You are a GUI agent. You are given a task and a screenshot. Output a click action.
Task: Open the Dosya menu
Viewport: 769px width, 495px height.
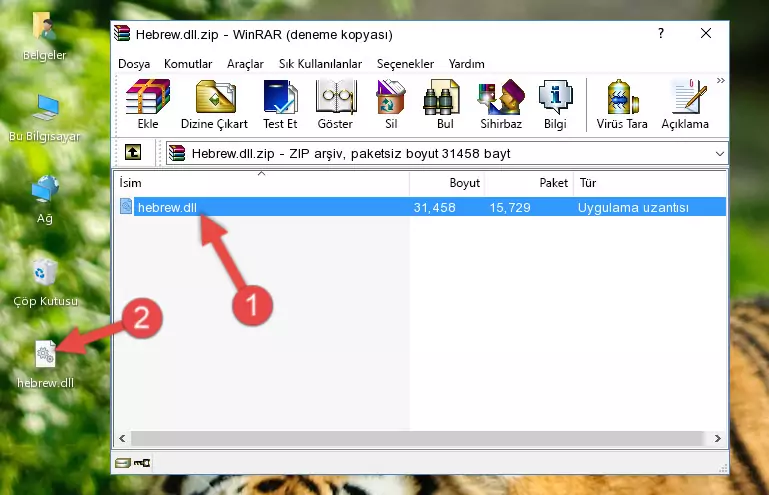pos(134,64)
